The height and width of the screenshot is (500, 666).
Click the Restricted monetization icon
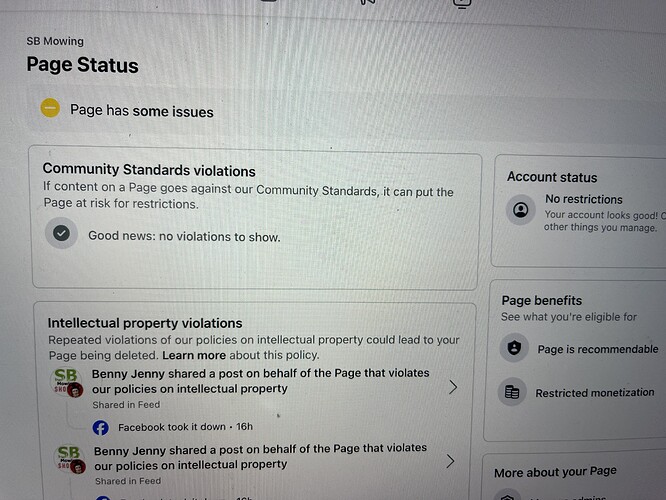(512, 392)
